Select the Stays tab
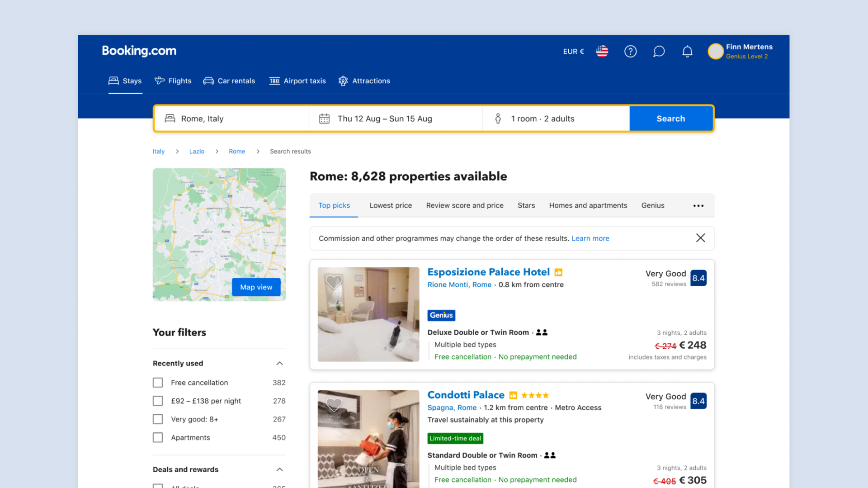 (125, 81)
